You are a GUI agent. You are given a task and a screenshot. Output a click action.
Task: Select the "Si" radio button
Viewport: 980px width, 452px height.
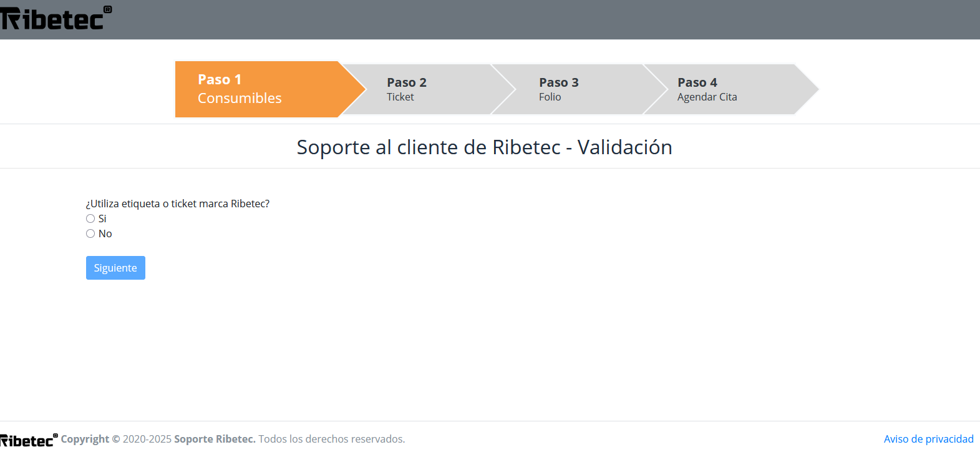pos(90,219)
